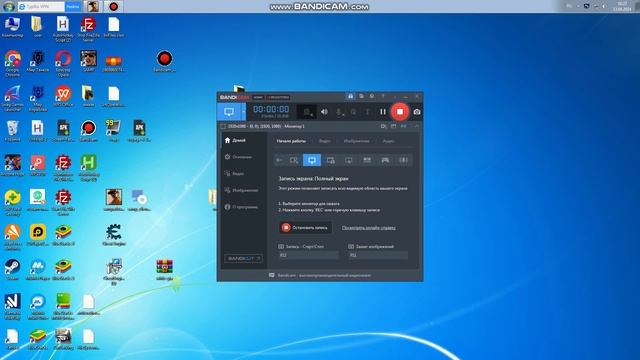Take a screenshot with the camera icon

pos(417,111)
